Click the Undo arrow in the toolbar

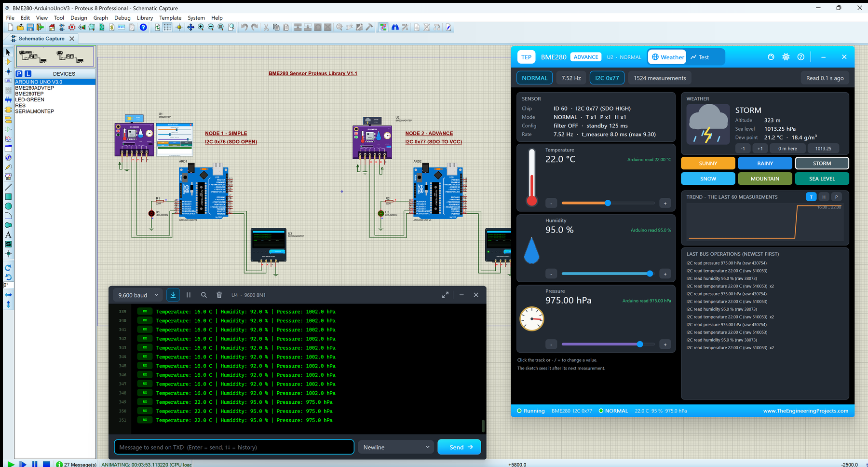[x=244, y=27]
